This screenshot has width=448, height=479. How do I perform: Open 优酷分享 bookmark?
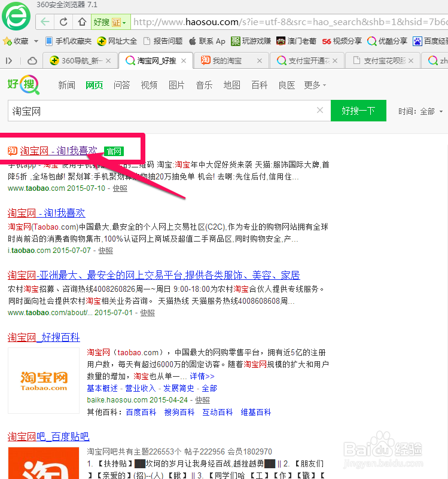click(387, 41)
